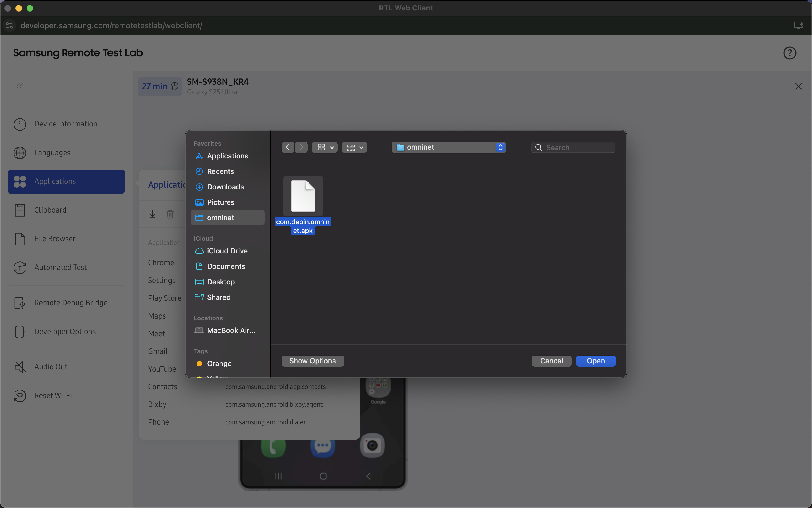Click the Reset Wi-Fi icon
This screenshot has width=812, height=508.
[20, 395]
